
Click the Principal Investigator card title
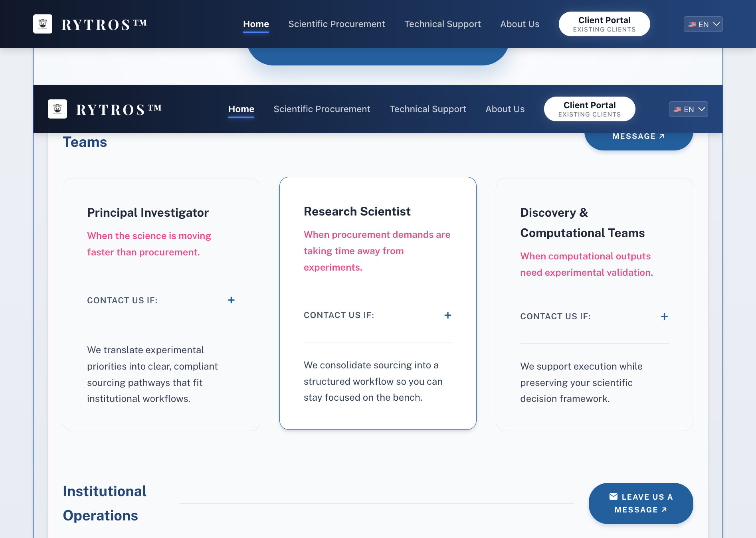pyautogui.click(x=148, y=213)
